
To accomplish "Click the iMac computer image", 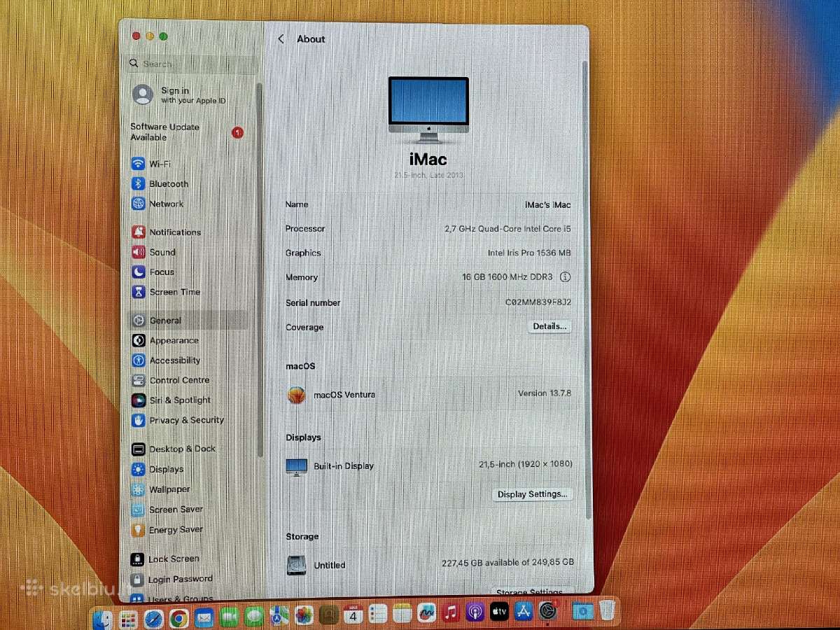I will [x=428, y=110].
